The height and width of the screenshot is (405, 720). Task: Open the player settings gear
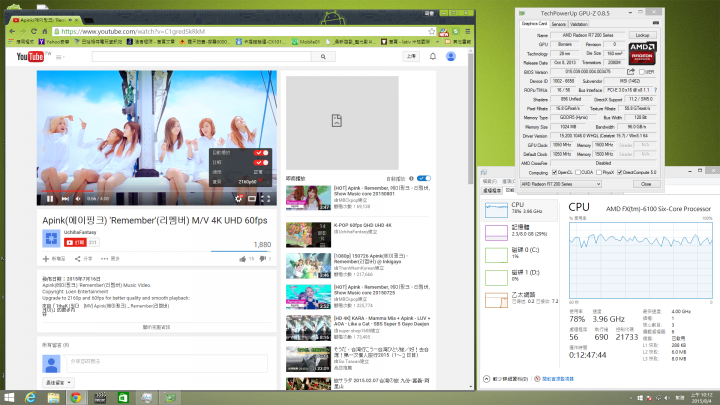point(238,199)
